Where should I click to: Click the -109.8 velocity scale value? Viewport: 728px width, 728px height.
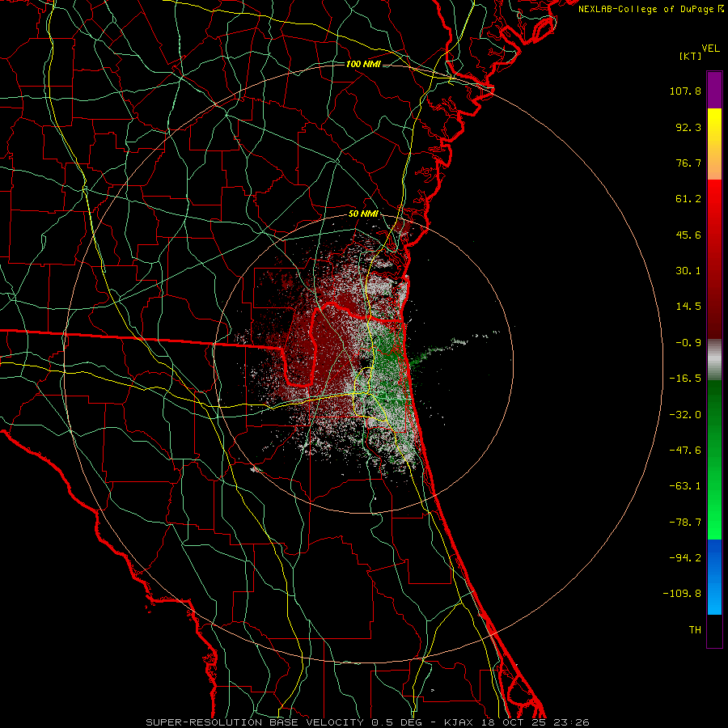(682, 594)
